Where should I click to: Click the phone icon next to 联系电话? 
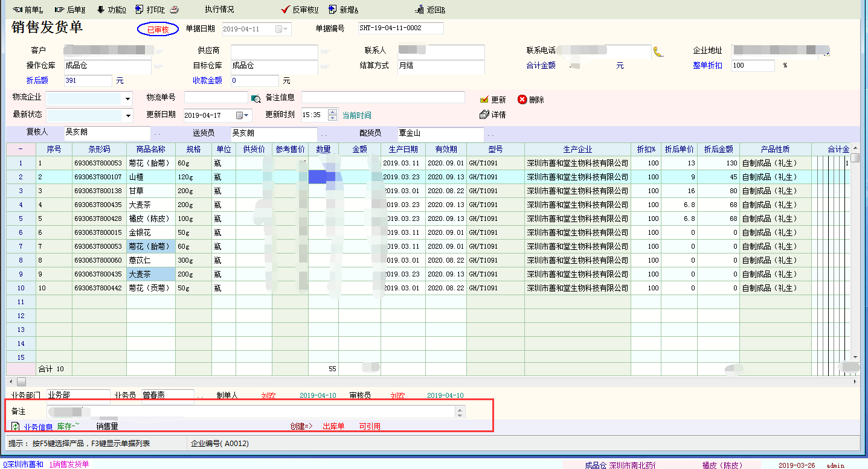pos(658,52)
